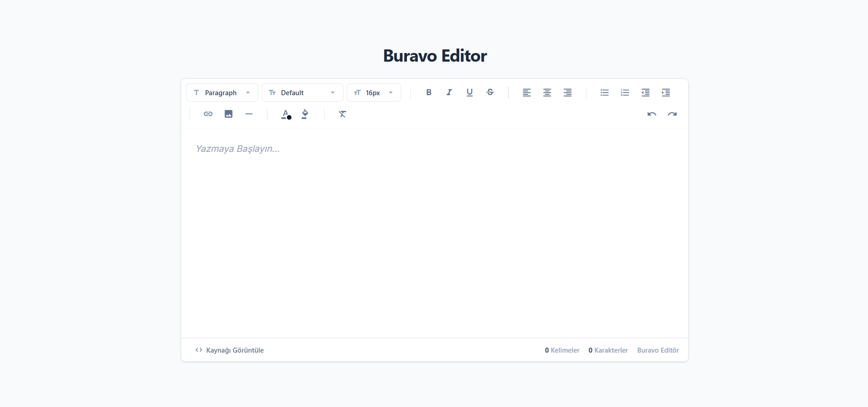Click the Kaynağı Görüntüle button
868x407 pixels.
[x=230, y=350]
